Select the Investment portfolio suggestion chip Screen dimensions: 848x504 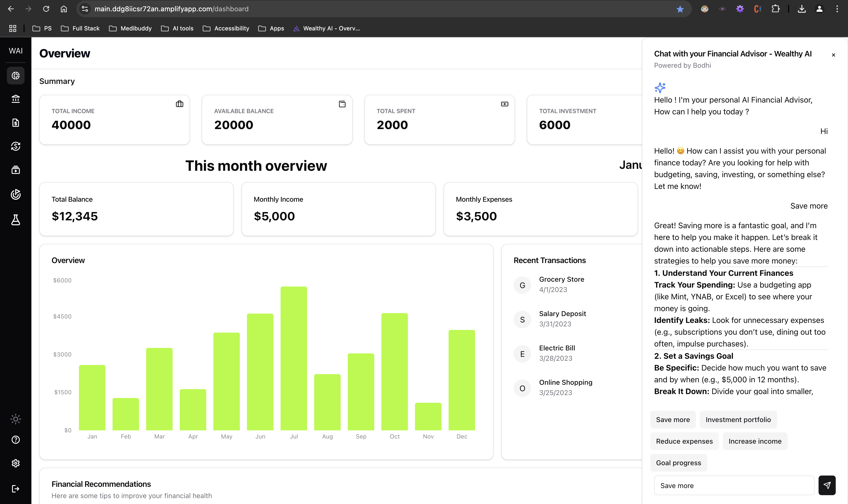(x=738, y=419)
